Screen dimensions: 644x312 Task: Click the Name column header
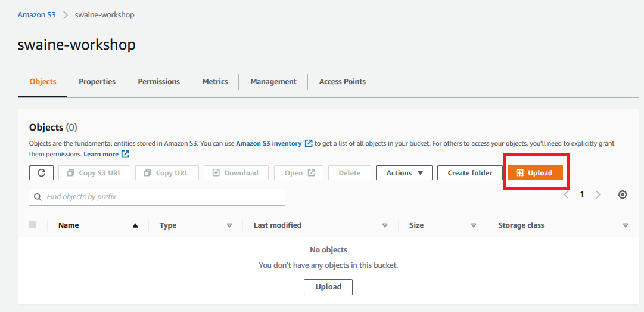click(x=69, y=225)
